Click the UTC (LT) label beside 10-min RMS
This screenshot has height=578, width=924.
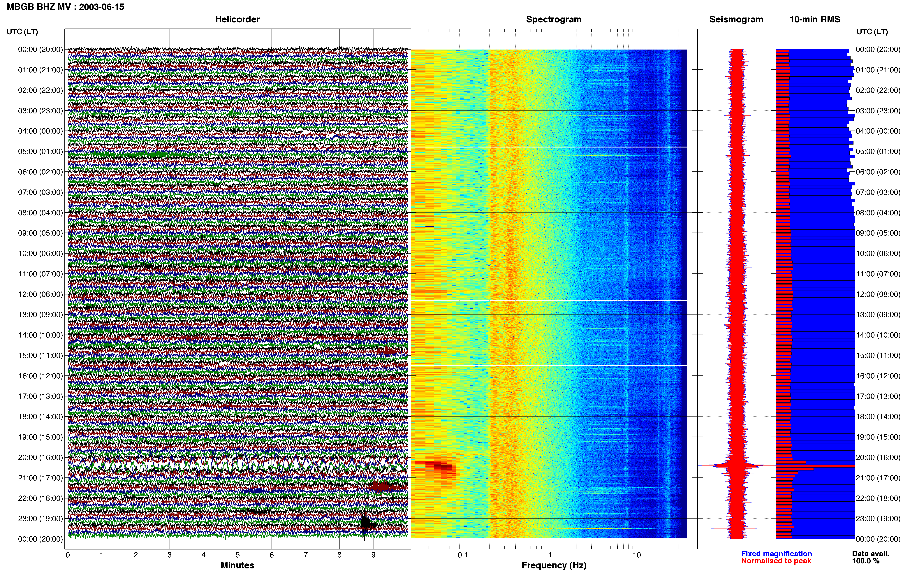872,32
